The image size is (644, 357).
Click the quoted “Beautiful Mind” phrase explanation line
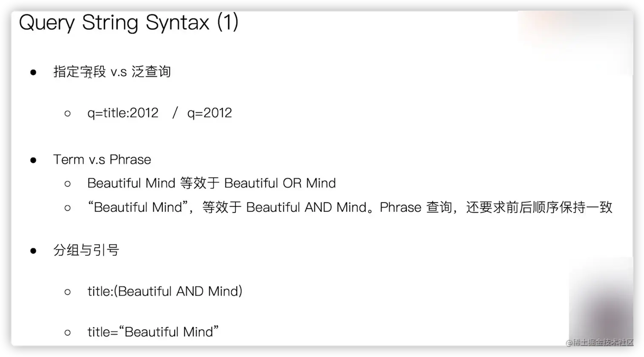point(350,207)
